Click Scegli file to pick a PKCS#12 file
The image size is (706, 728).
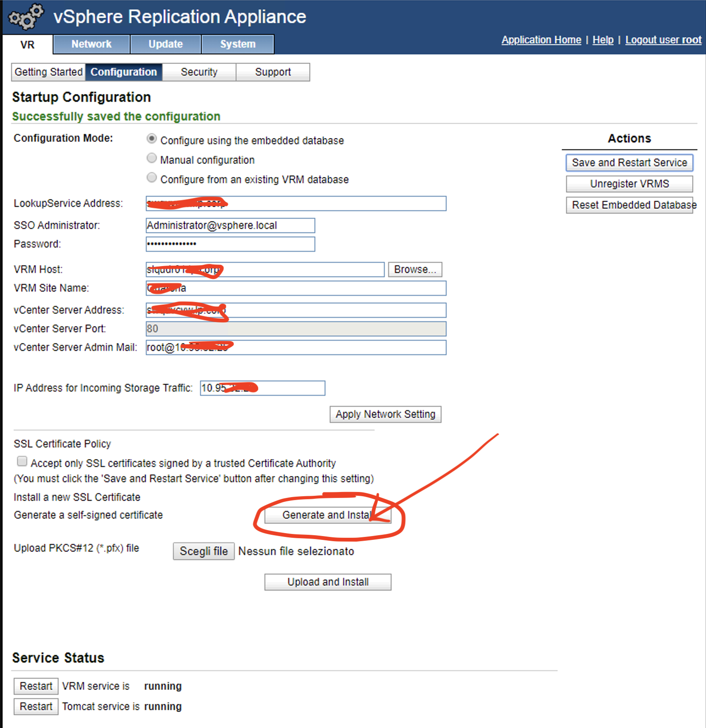point(203,551)
